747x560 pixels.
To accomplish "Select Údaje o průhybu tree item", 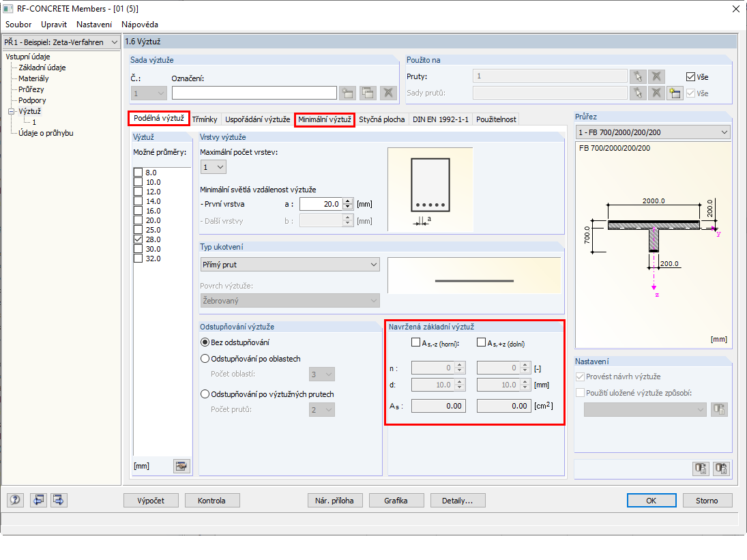I will coord(46,133).
